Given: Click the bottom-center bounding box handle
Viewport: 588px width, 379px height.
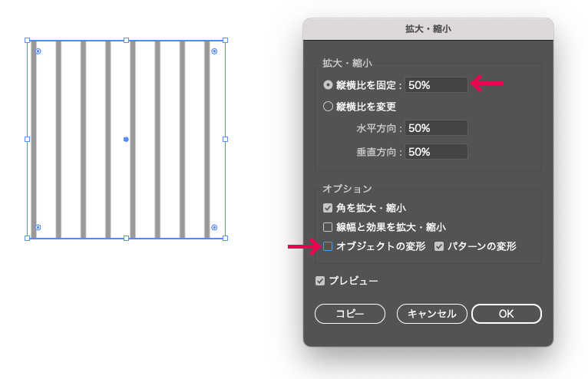Looking at the screenshot, I should coord(126,238).
